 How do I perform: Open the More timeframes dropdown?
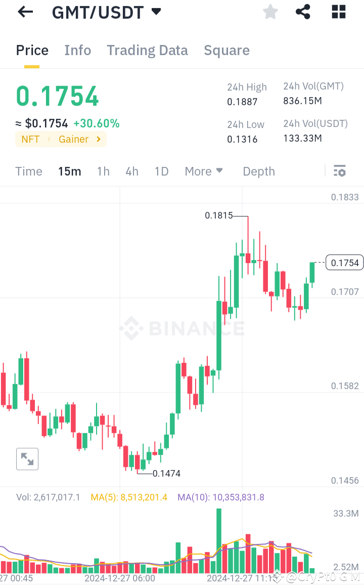coord(204,171)
